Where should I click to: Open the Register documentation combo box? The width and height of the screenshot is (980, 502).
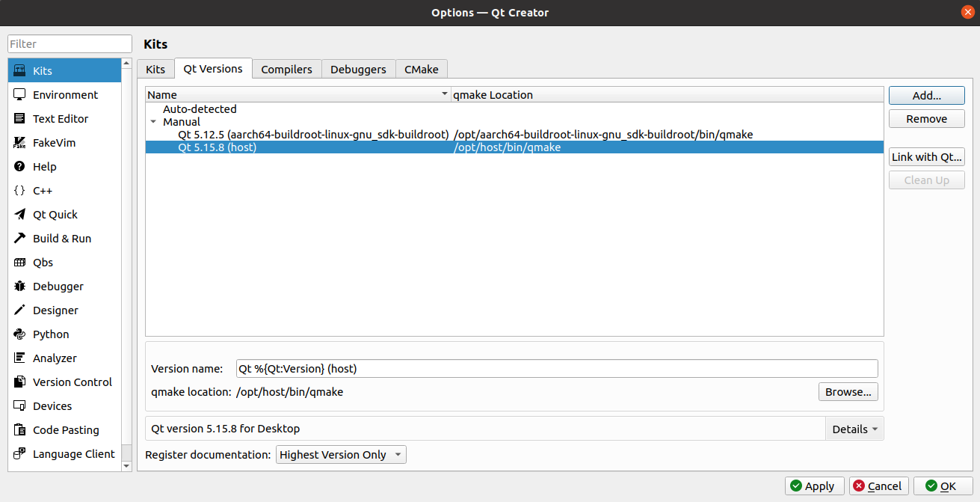[x=341, y=454]
